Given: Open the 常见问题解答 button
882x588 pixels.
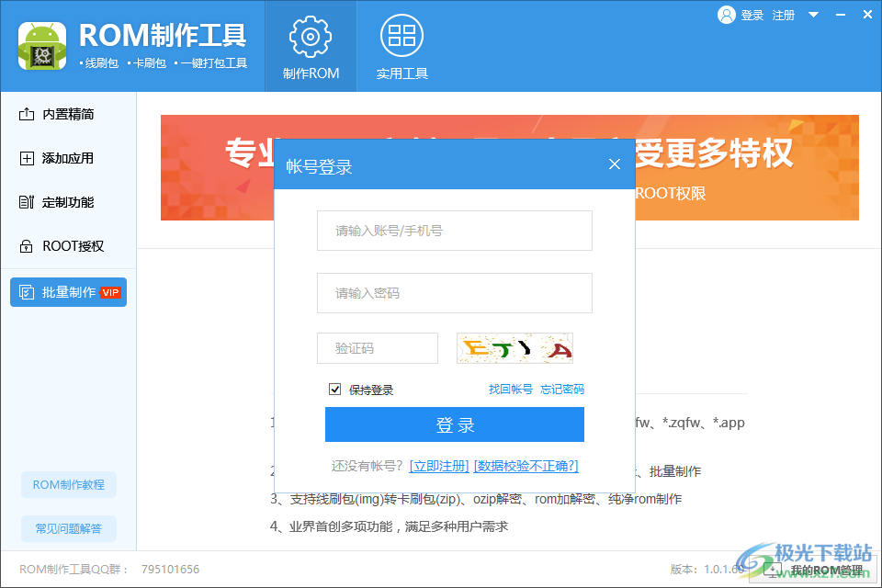Looking at the screenshot, I should pyautogui.click(x=69, y=528).
